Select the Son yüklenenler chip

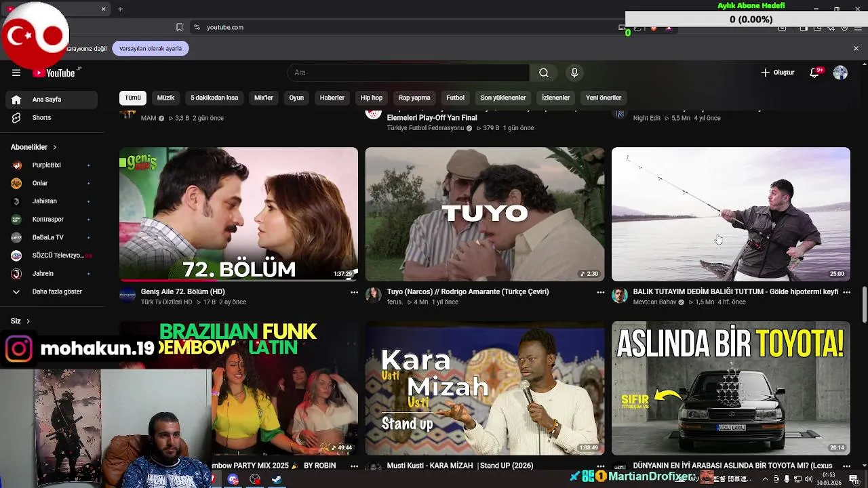[x=503, y=98]
